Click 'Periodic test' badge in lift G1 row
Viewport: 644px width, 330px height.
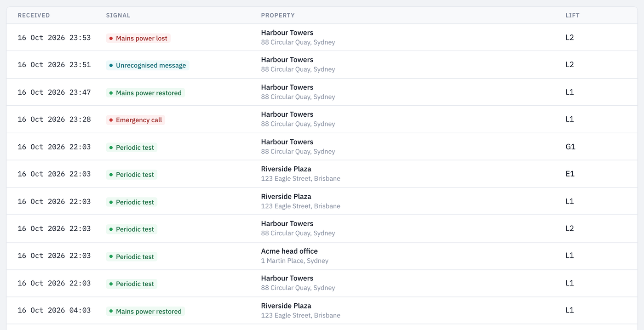tap(132, 148)
